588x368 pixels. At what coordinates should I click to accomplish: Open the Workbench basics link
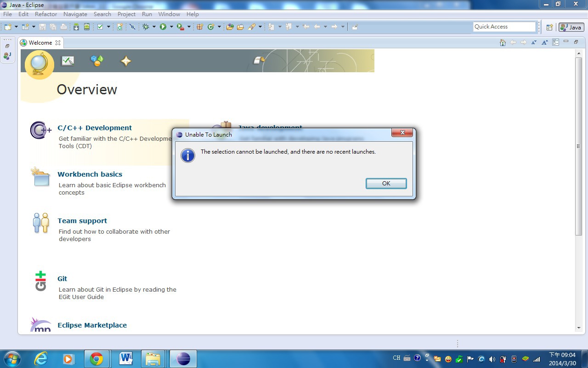click(90, 174)
